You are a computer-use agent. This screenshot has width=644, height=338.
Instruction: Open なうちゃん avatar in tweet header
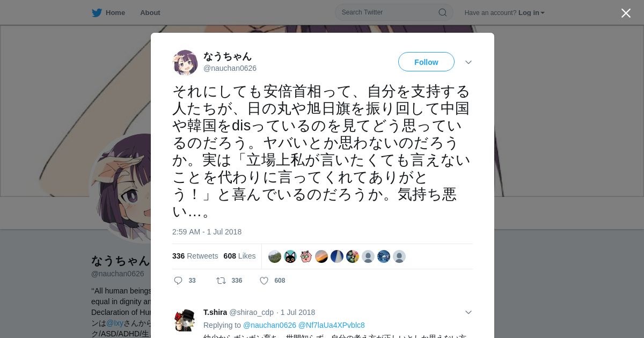[x=185, y=63]
